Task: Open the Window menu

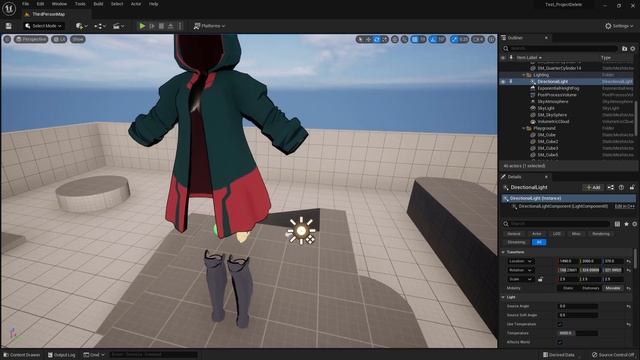Action: point(59,4)
